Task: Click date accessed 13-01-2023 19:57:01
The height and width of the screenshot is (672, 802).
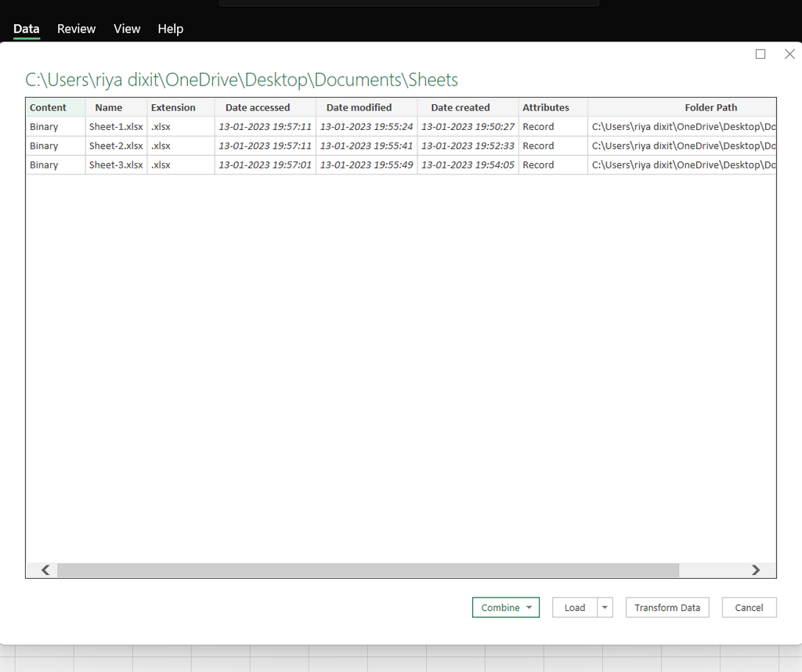Action: coord(266,165)
